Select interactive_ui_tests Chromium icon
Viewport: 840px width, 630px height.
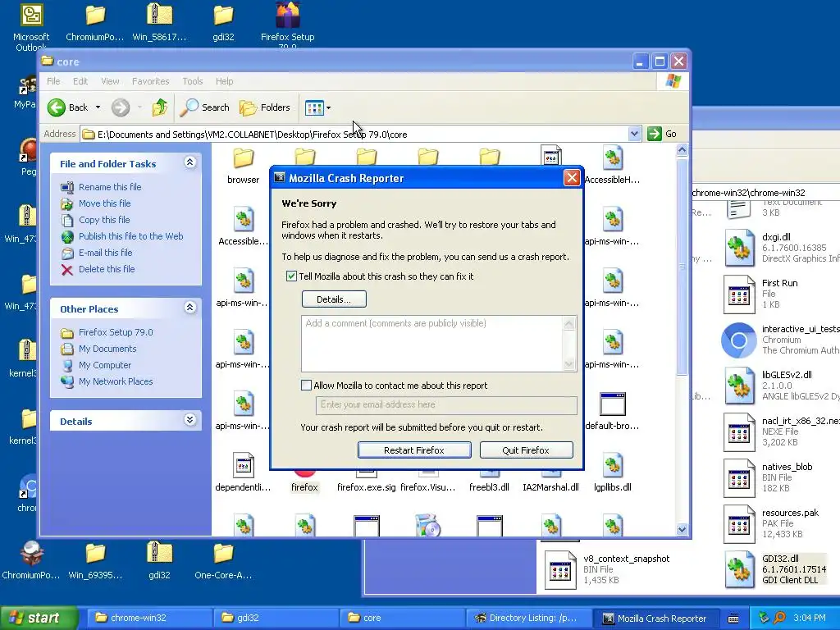[739, 340]
